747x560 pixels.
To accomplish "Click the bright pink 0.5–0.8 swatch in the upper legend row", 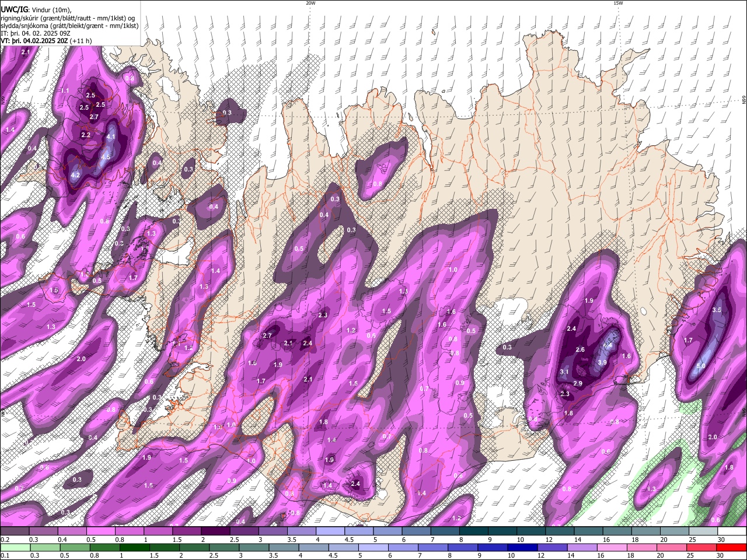I will point(101,531).
